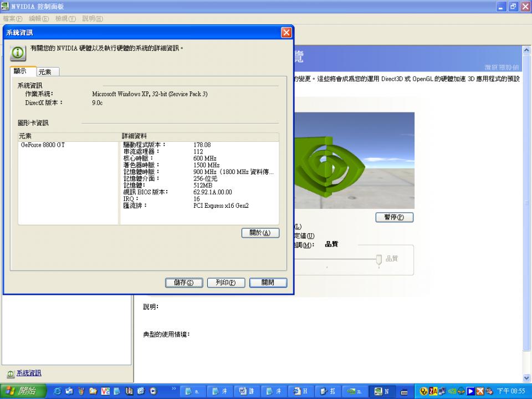Open the 系統資訊 link at bottom left
Image resolution: width=532 pixels, height=399 pixels.
tap(29, 373)
